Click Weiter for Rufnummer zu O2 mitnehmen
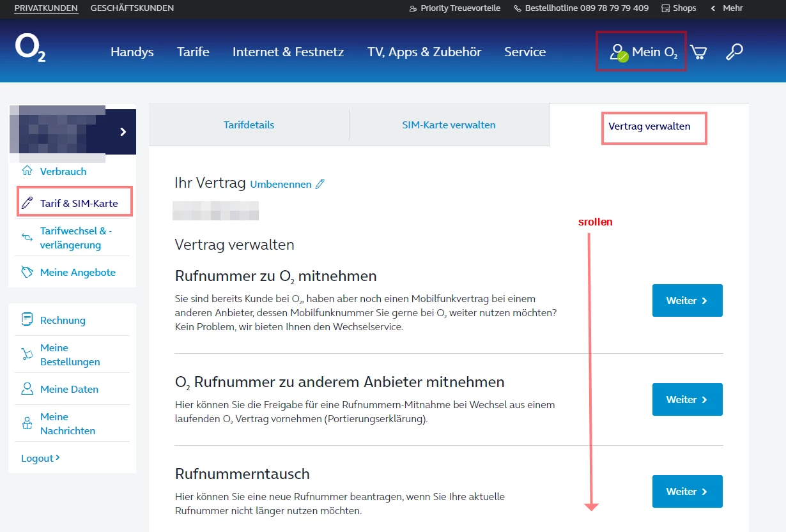 pyautogui.click(x=687, y=300)
